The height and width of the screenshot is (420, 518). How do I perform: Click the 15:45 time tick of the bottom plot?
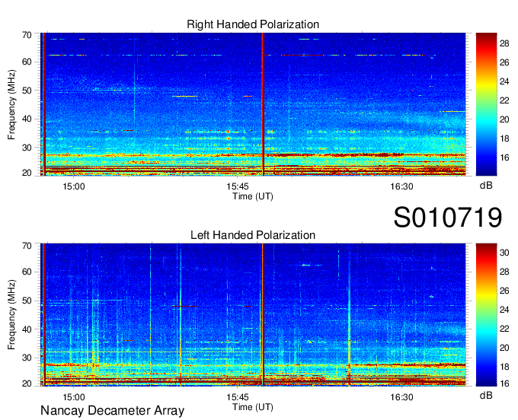click(x=238, y=397)
